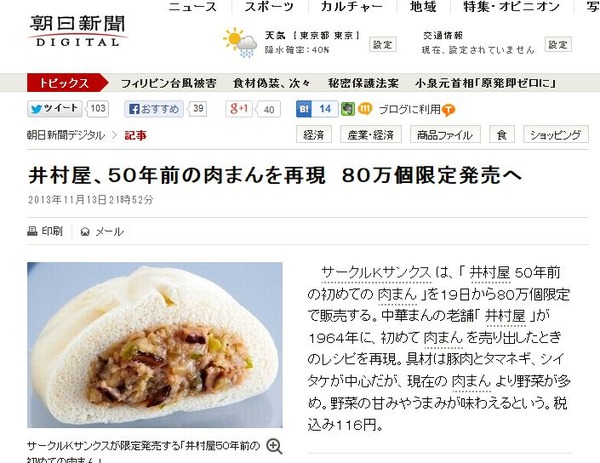The image size is (600, 463).
Task: Enlarge the photo with the magnifier icon
Action: point(274,447)
